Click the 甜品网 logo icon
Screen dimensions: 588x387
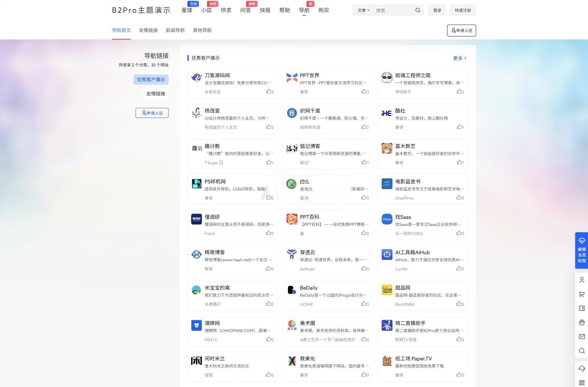387,290
